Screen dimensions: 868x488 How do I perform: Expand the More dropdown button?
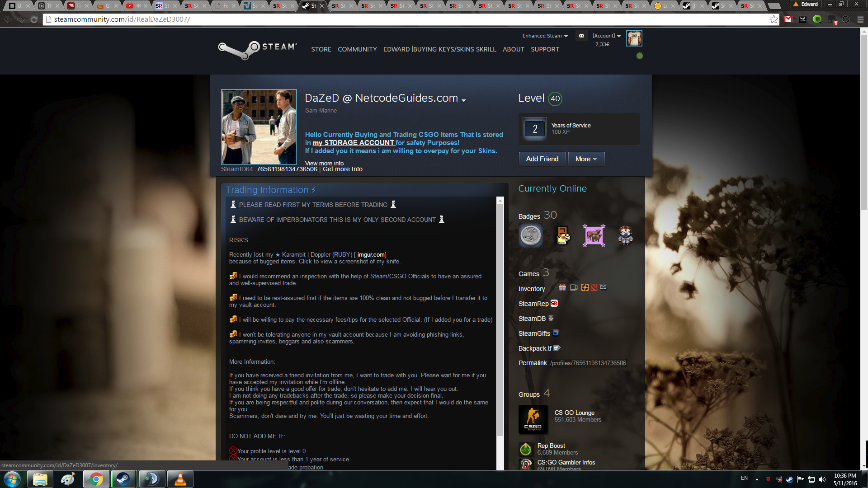click(x=586, y=159)
